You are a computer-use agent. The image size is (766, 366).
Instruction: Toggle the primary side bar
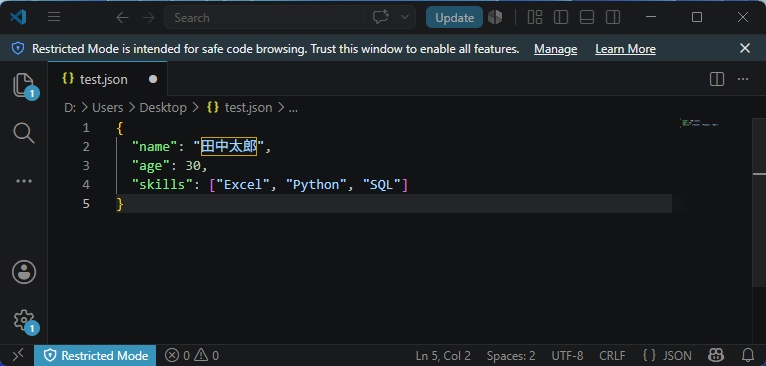(561, 18)
